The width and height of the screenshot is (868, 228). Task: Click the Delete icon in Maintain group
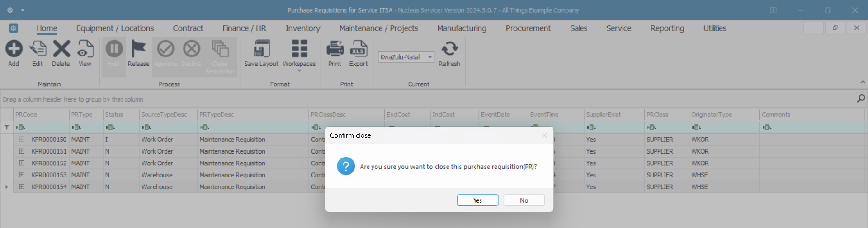click(x=61, y=49)
